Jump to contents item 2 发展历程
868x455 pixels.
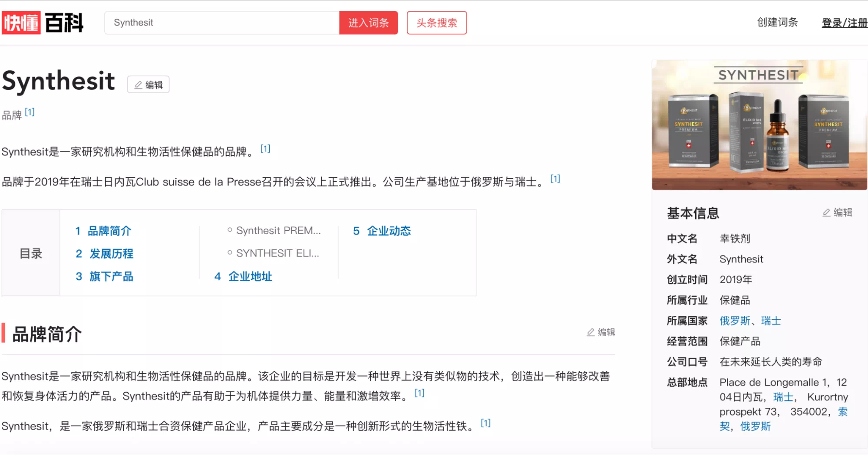click(x=104, y=254)
